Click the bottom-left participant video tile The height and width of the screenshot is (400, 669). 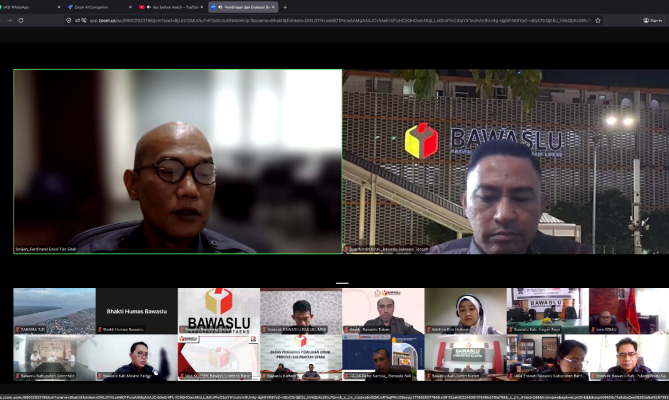click(x=54, y=357)
